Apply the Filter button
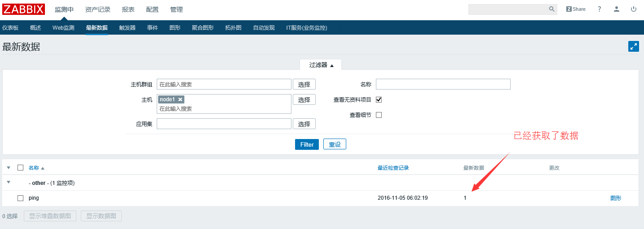Image resolution: width=644 pixels, height=229 pixels. tap(307, 144)
